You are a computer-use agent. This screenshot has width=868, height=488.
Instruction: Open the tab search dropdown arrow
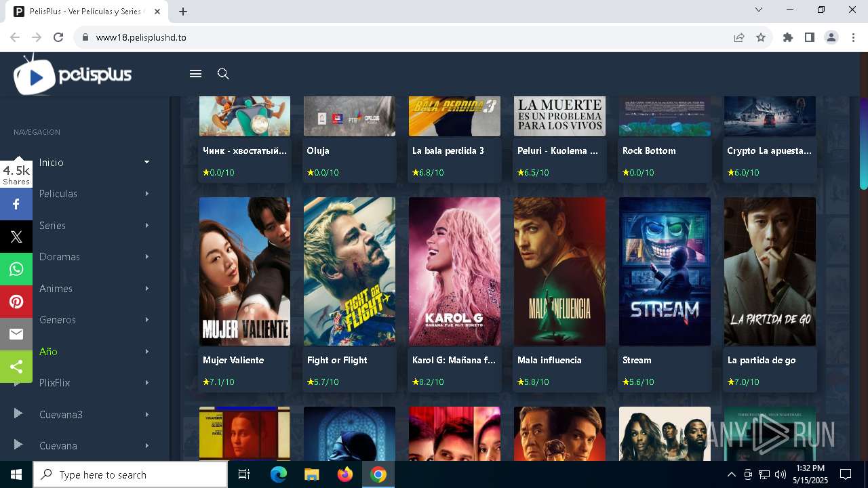point(759,10)
